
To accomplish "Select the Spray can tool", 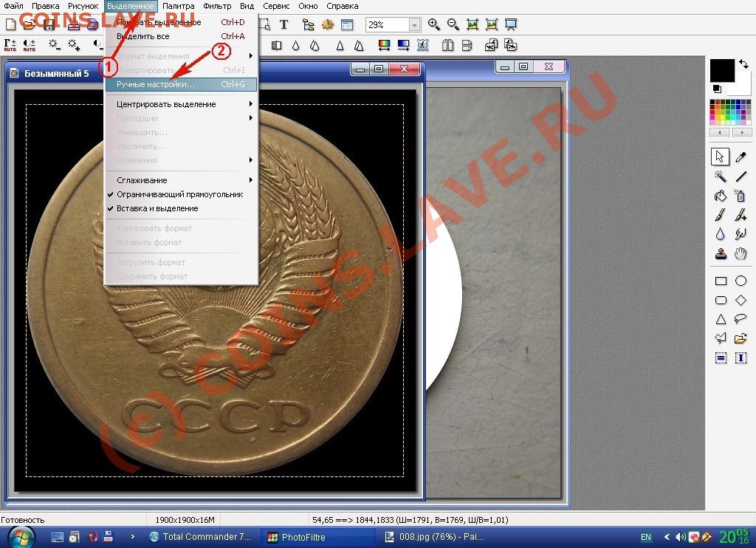I will tap(740, 196).
